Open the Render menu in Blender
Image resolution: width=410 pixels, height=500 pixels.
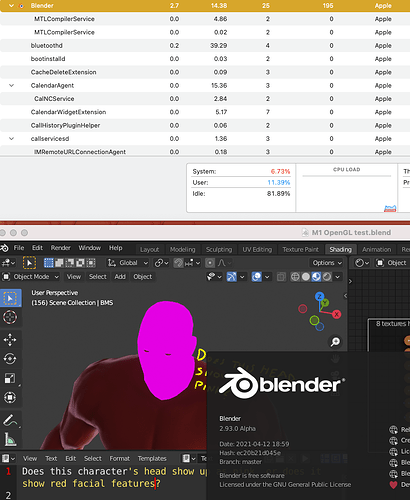[61, 248]
